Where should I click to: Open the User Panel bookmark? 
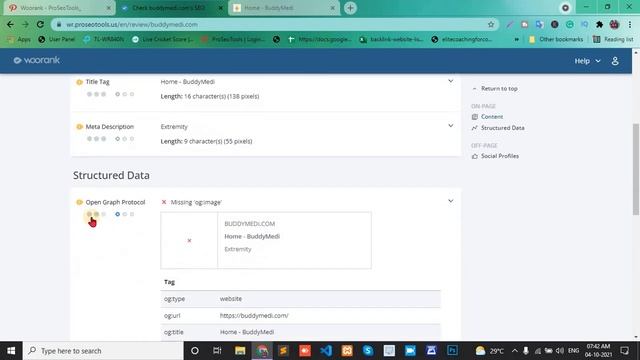[x=56, y=39]
